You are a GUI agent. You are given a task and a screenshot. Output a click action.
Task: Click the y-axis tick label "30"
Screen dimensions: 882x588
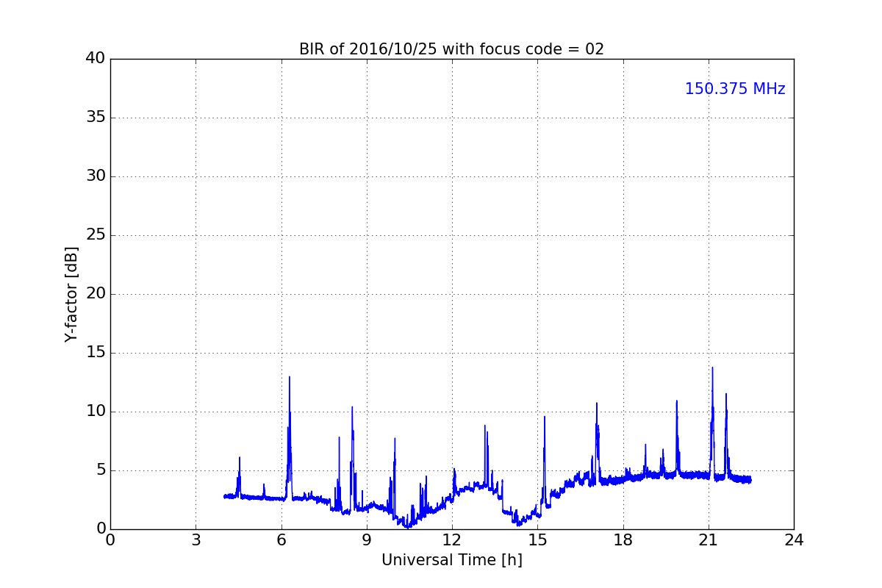point(95,176)
